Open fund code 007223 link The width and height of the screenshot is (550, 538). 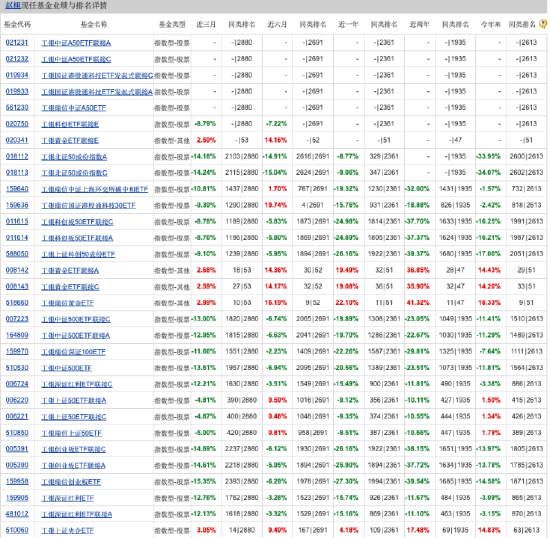[17, 319]
